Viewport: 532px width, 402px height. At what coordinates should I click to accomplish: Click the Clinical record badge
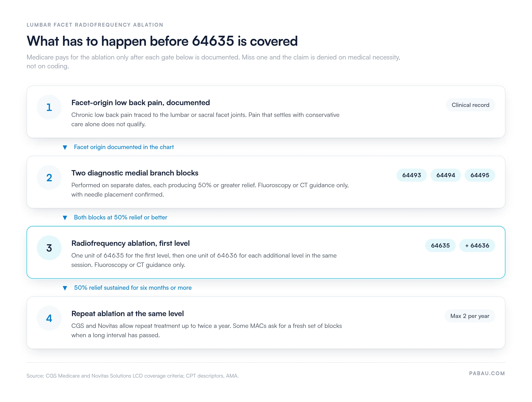pos(470,105)
